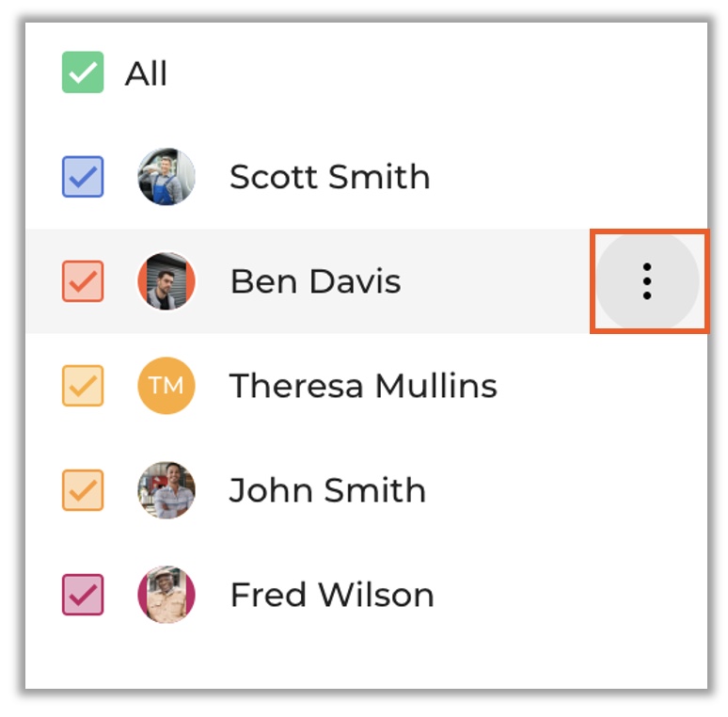This screenshot has width=728, height=717.
Task: Click Ben Davis's profile avatar
Action: (x=166, y=280)
